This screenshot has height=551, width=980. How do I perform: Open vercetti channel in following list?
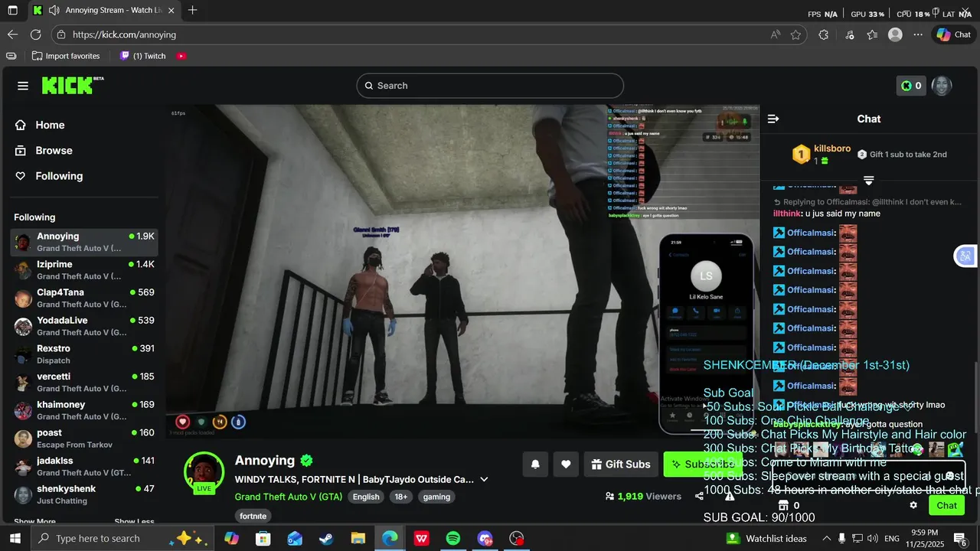click(x=85, y=383)
